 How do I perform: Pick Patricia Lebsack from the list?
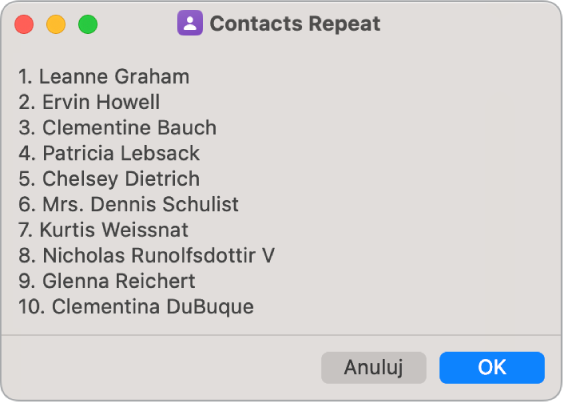point(109,153)
